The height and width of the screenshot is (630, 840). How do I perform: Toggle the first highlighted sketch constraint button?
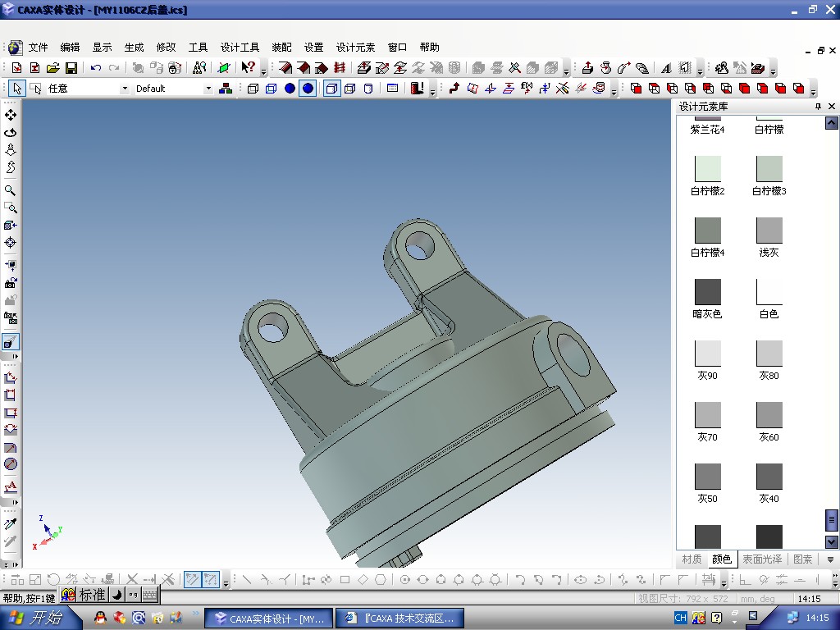[x=192, y=580]
